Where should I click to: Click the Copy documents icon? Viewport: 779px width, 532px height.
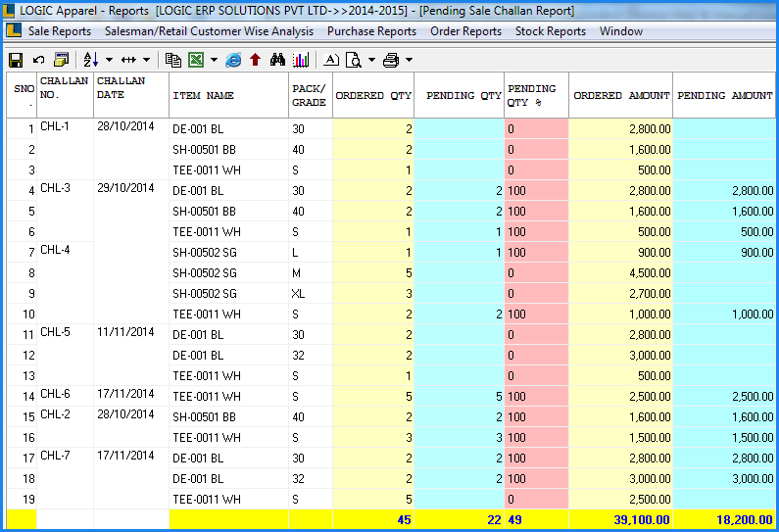172,60
